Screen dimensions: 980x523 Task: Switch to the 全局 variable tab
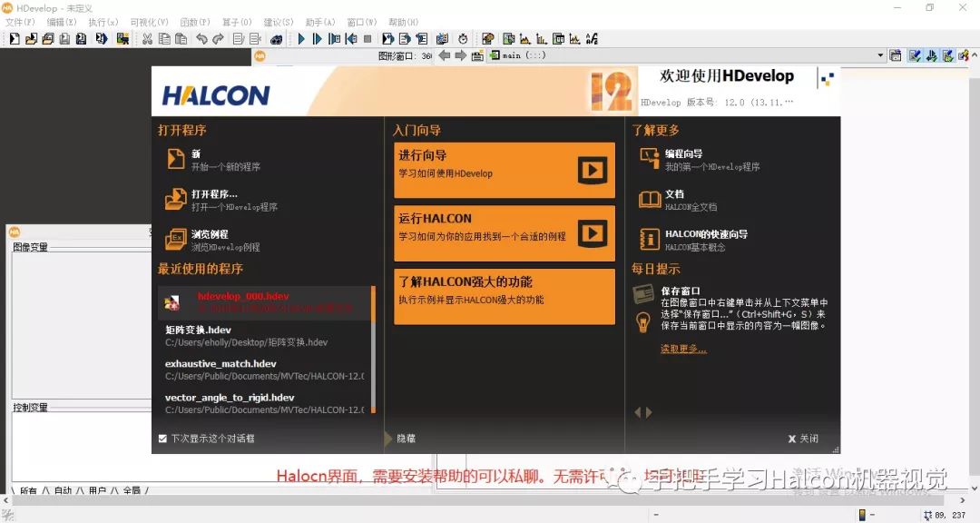click(132, 491)
